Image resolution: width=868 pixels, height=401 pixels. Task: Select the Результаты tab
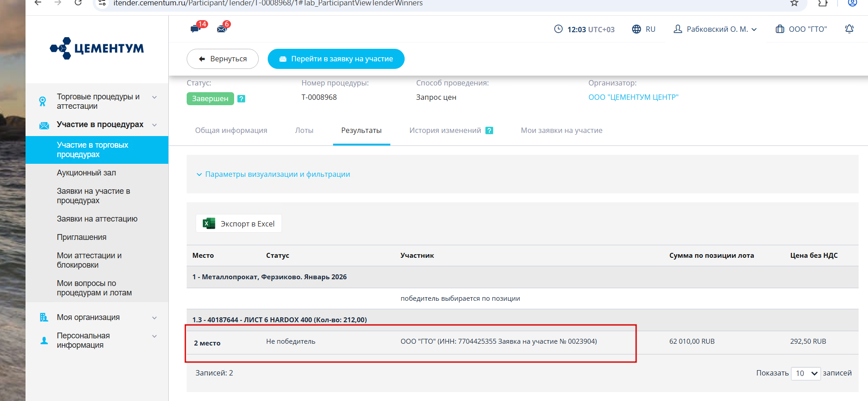(361, 130)
